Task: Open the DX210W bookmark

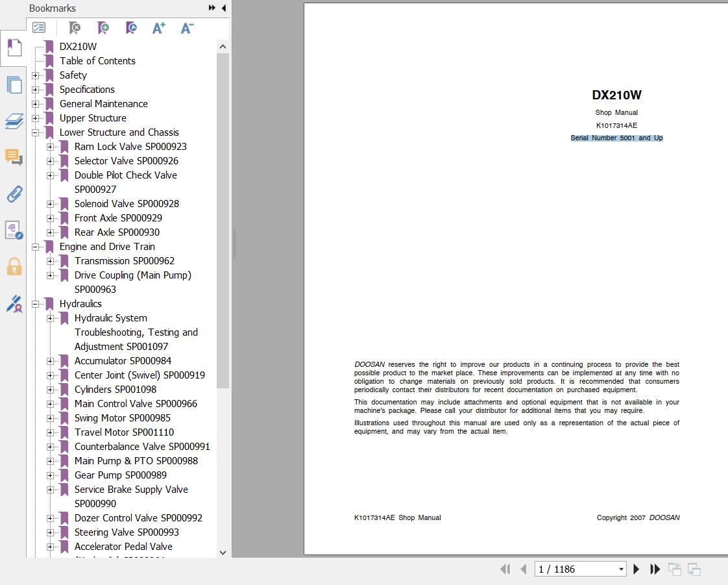Action: tap(78, 47)
